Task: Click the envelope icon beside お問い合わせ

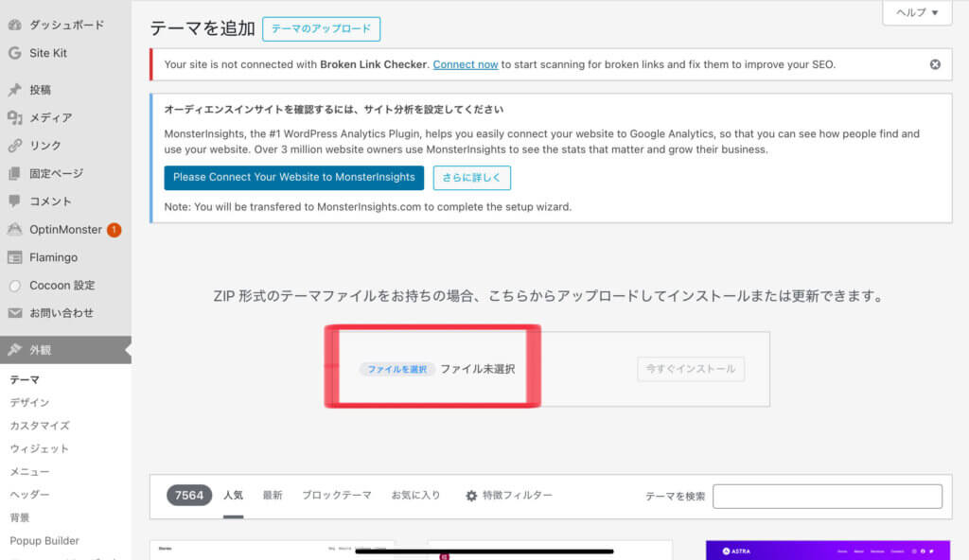Action: 15,313
